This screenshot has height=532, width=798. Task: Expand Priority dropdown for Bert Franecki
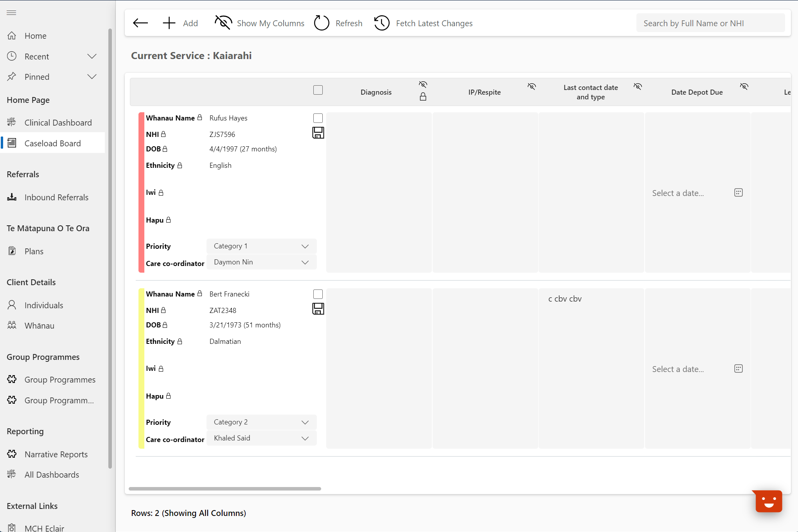pos(305,422)
